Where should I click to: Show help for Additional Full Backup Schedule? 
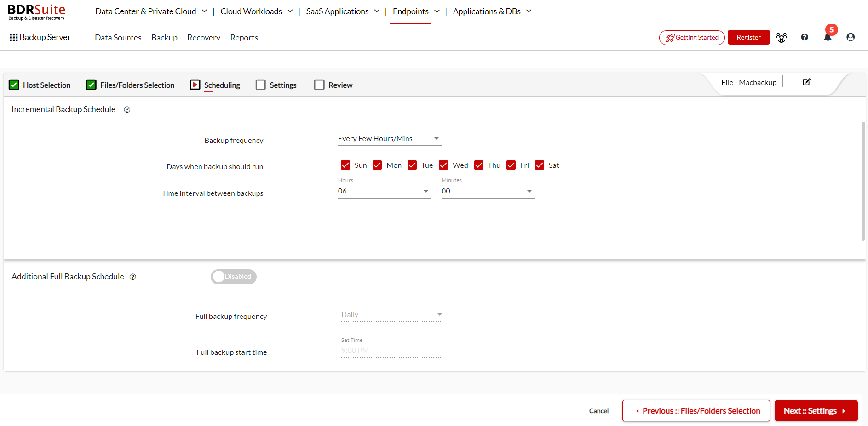[x=133, y=277]
